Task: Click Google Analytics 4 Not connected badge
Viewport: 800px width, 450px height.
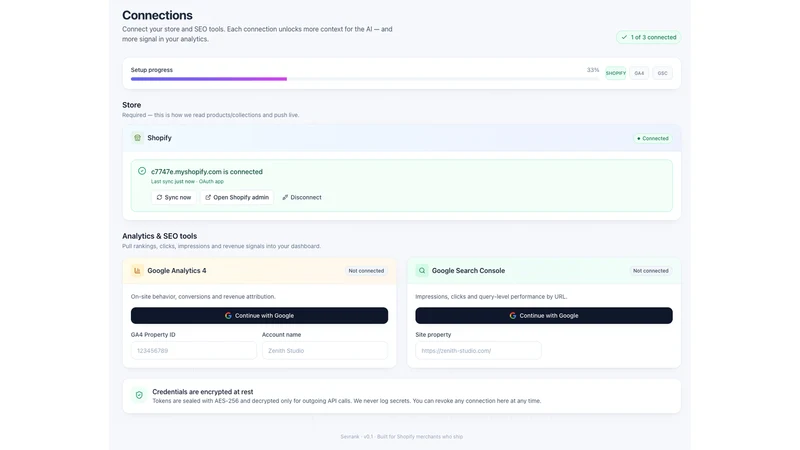Action: click(366, 271)
